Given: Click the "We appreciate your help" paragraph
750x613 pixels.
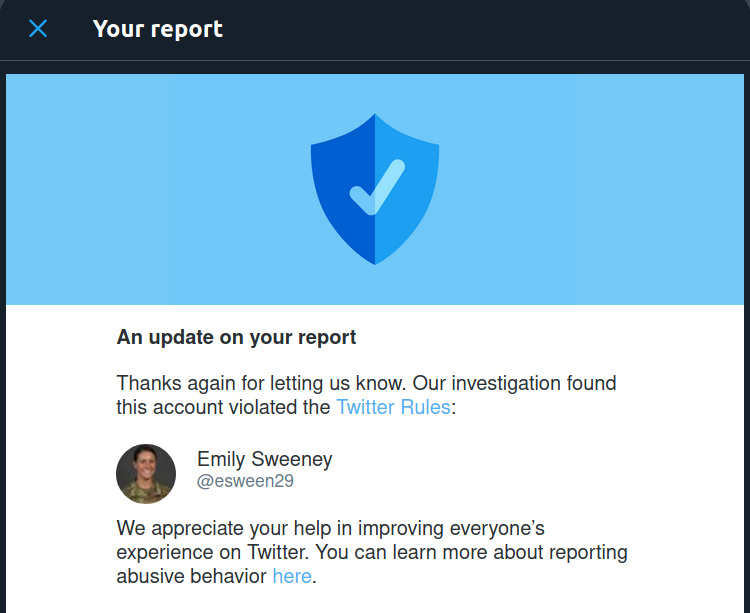Looking at the screenshot, I should pos(372,552).
